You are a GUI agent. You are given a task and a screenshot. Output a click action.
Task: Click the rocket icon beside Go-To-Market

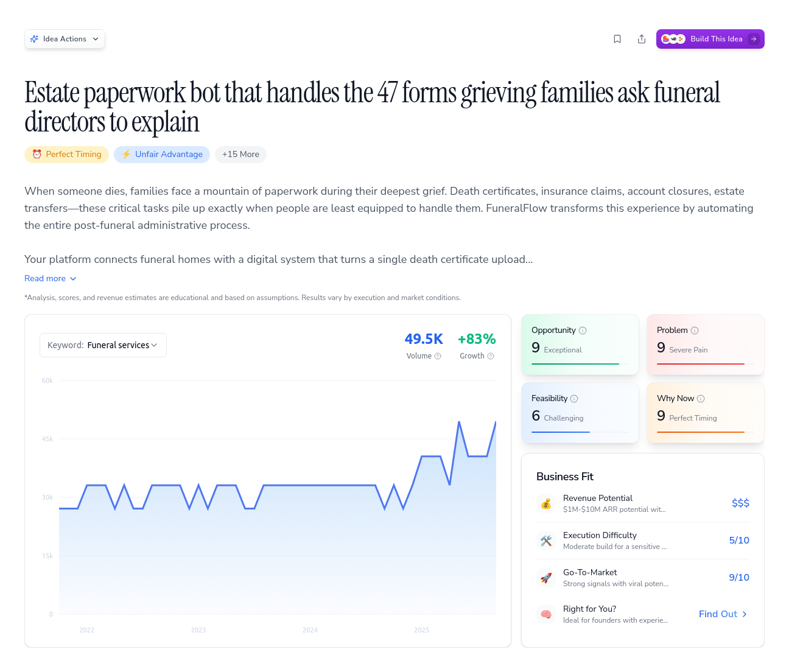pyautogui.click(x=546, y=577)
